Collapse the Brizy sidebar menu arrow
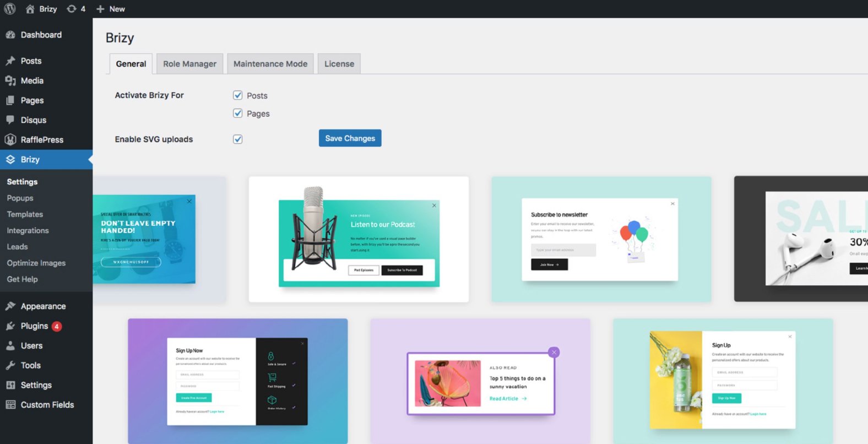868x444 pixels. coord(90,160)
